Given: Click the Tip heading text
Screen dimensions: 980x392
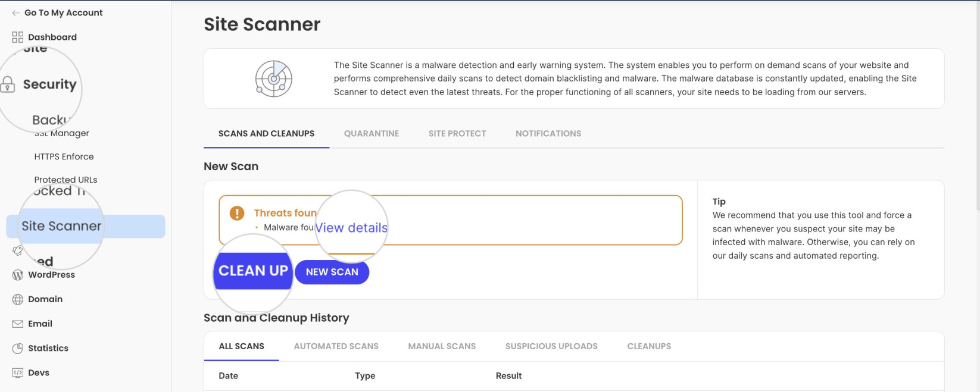Looking at the screenshot, I should point(719,202).
